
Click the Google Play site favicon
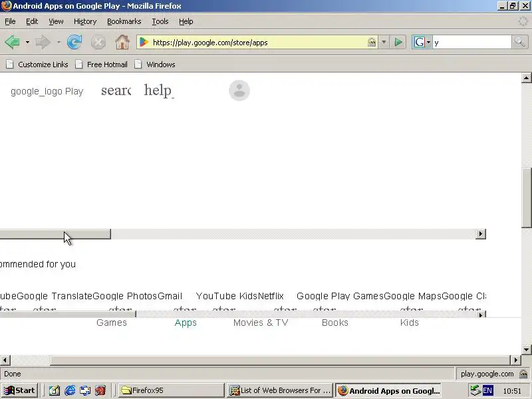(x=144, y=42)
